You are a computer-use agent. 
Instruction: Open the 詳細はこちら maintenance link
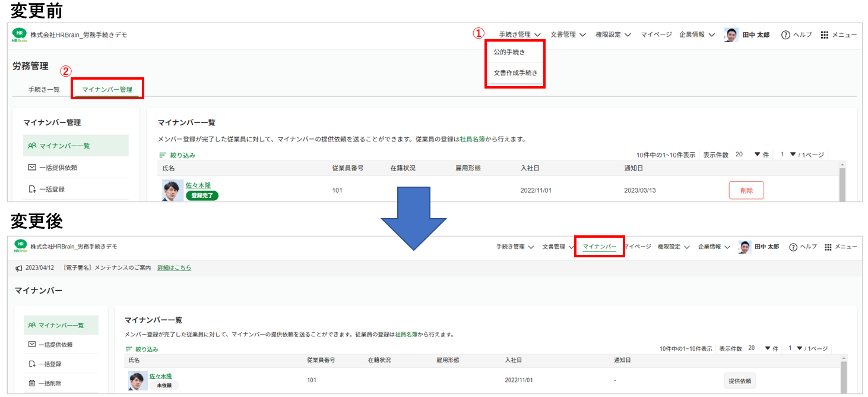click(174, 268)
